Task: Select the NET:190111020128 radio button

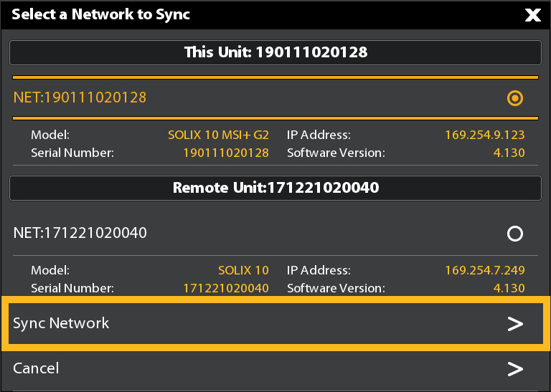Action: point(515,98)
